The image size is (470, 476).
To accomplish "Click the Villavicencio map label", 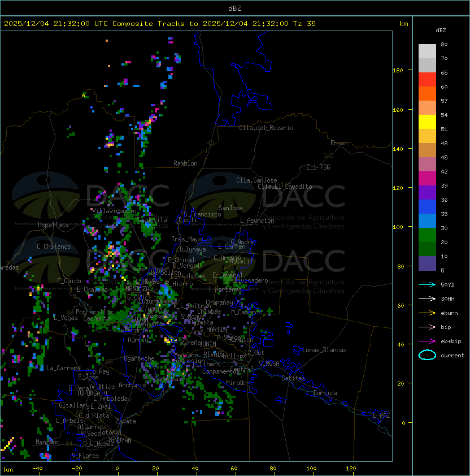I will pyautogui.click(x=114, y=211).
